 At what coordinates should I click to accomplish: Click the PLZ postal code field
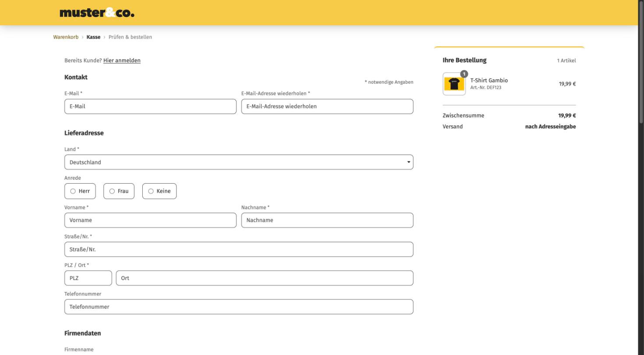88,278
